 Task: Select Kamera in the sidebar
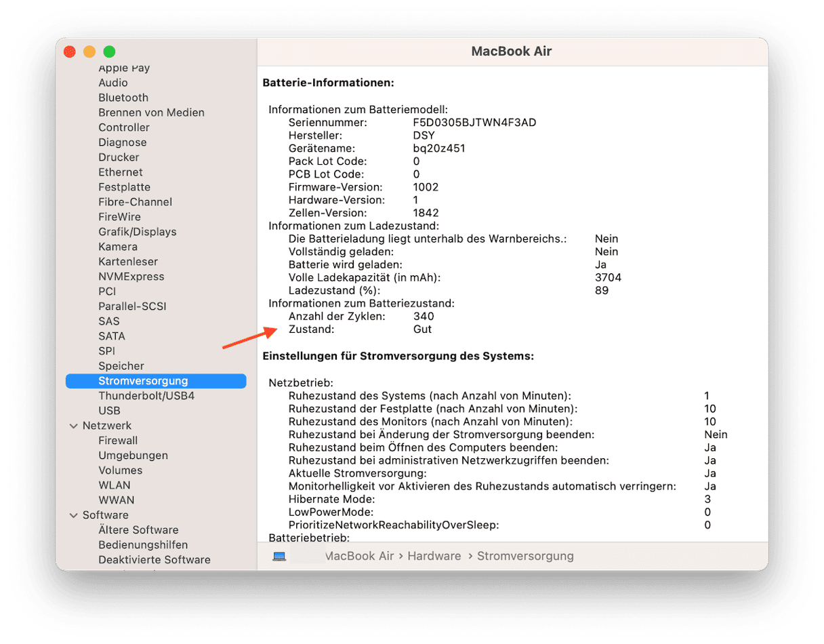click(x=118, y=247)
